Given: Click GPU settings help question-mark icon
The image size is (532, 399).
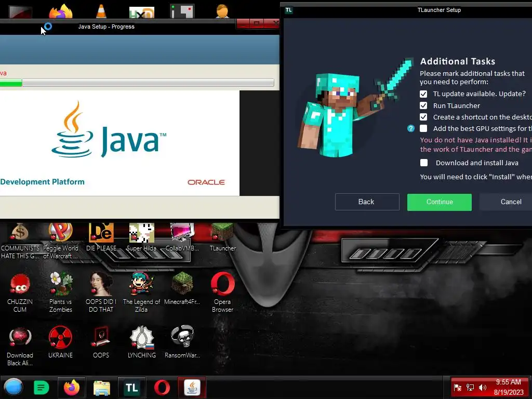Looking at the screenshot, I should [x=411, y=129].
